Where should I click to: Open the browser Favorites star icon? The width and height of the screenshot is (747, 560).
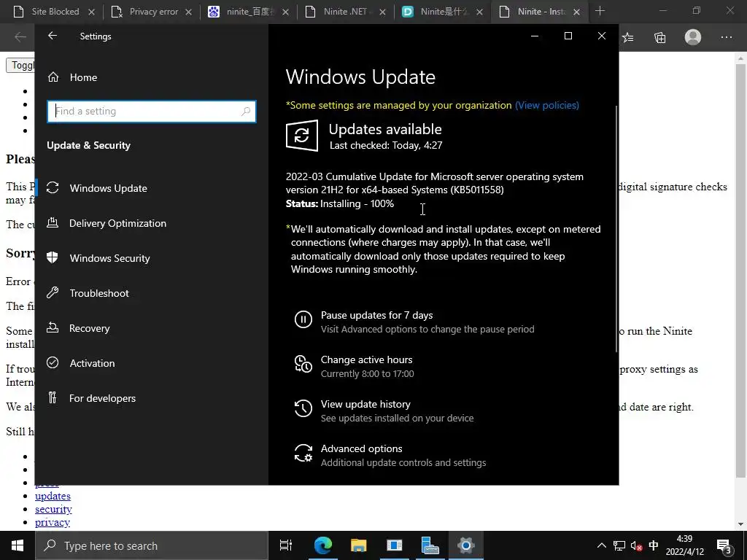pyautogui.click(x=628, y=37)
